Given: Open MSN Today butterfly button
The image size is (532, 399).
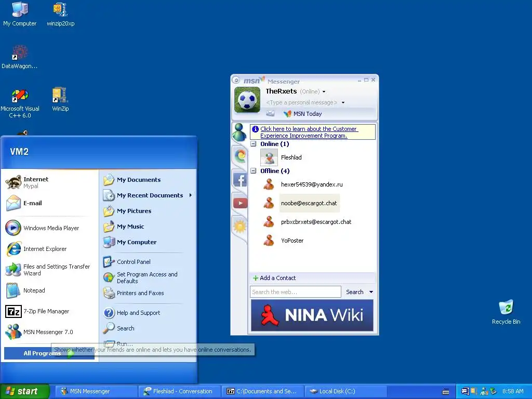Looking at the screenshot, I should 303,114.
